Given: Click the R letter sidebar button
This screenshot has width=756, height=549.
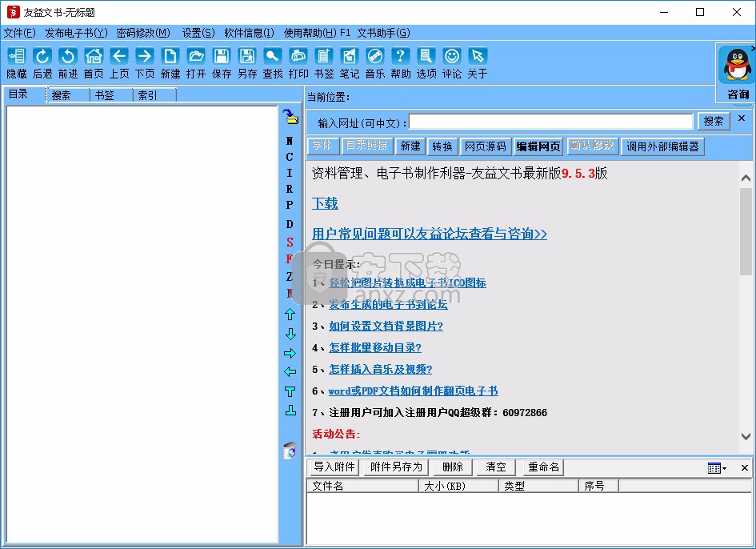Looking at the screenshot, I should [x=290, y=189].
